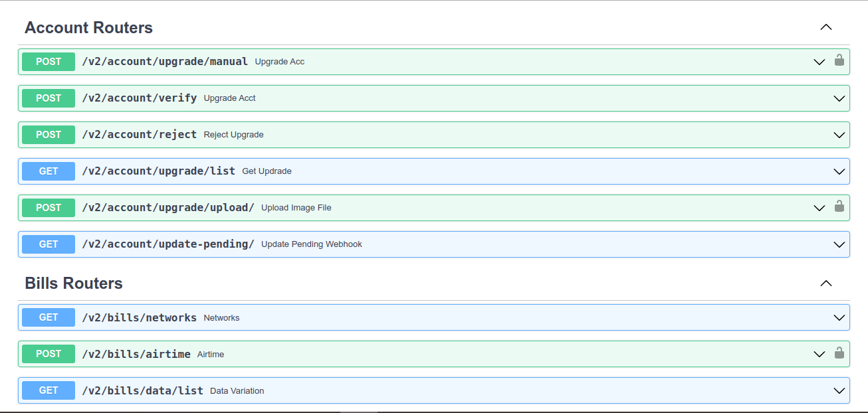Screen dimensions: 868x413
Task: Click the 'Airtime' summary text
Action: (211, 355)
